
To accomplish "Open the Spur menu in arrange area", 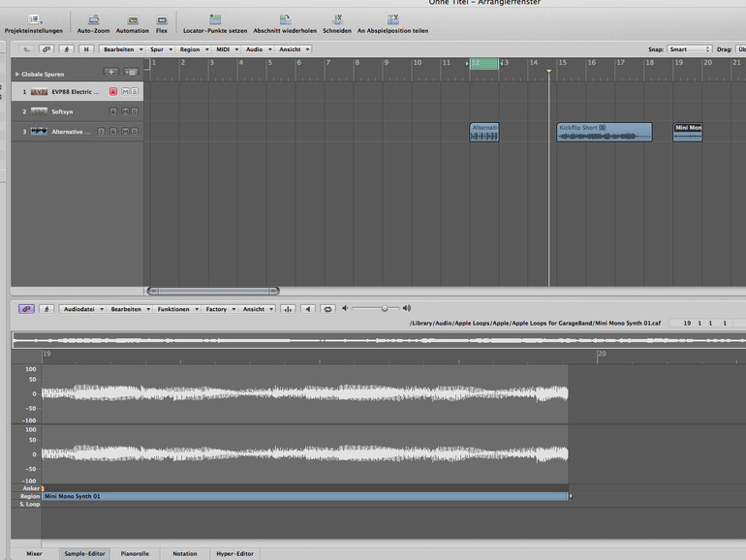I will tap(159, 48).
